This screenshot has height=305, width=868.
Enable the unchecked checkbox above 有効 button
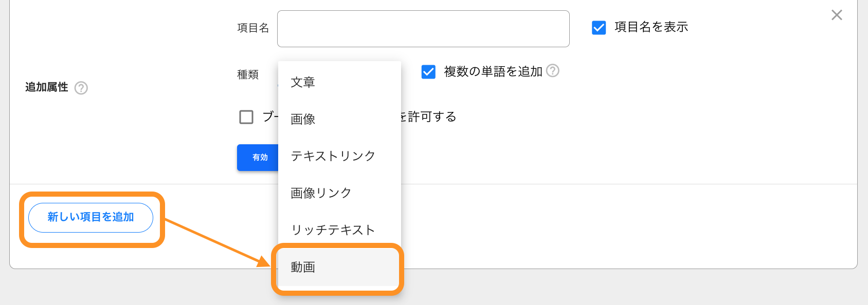pos(246,117)
